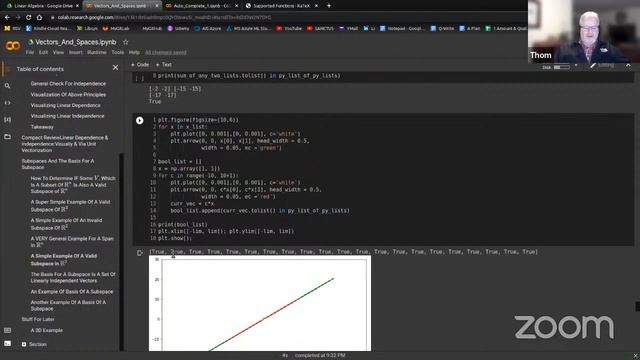Add a new Text cell
640x360 pixels.
coord(164,64)
